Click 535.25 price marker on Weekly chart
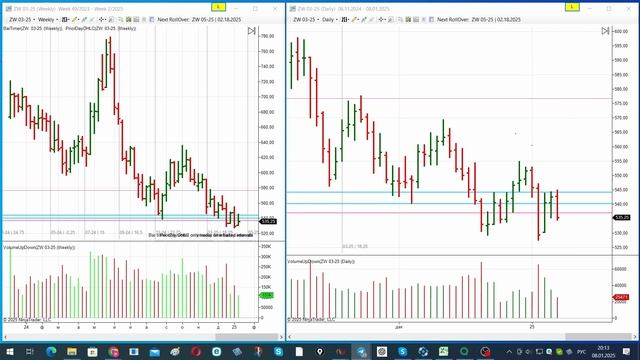 point(268,221)
